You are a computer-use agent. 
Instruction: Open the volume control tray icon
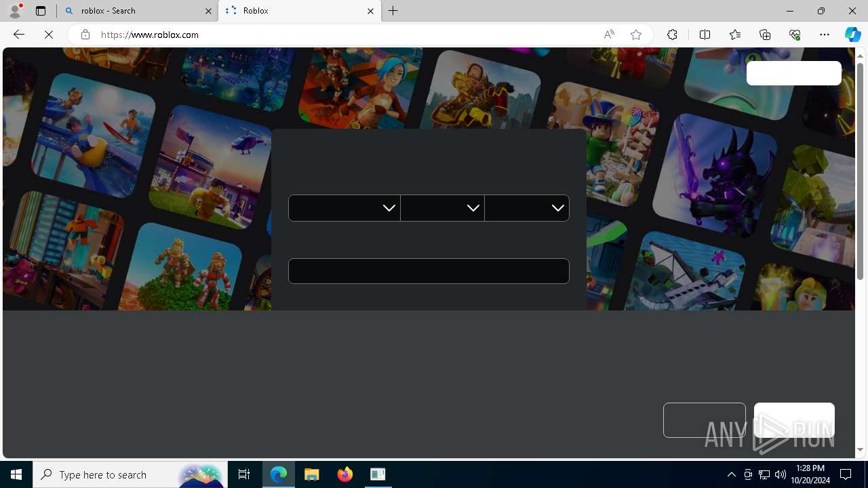[781, 474]
